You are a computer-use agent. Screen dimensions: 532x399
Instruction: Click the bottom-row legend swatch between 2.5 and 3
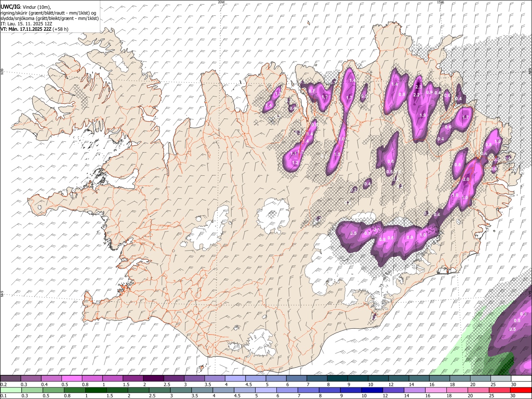[x=159, y=390]
